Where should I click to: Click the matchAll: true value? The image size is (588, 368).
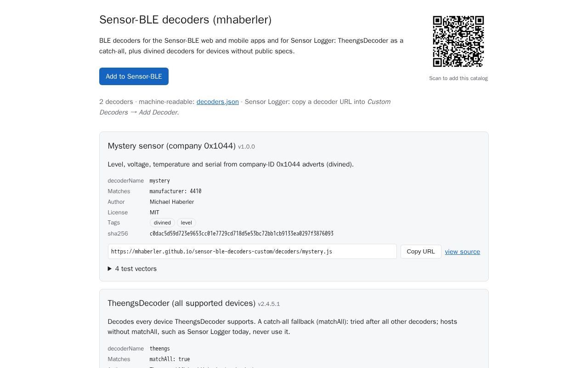point(170,359)
